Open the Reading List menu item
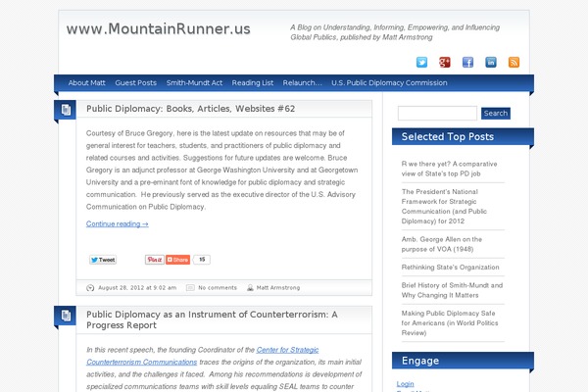 (253, 83)
